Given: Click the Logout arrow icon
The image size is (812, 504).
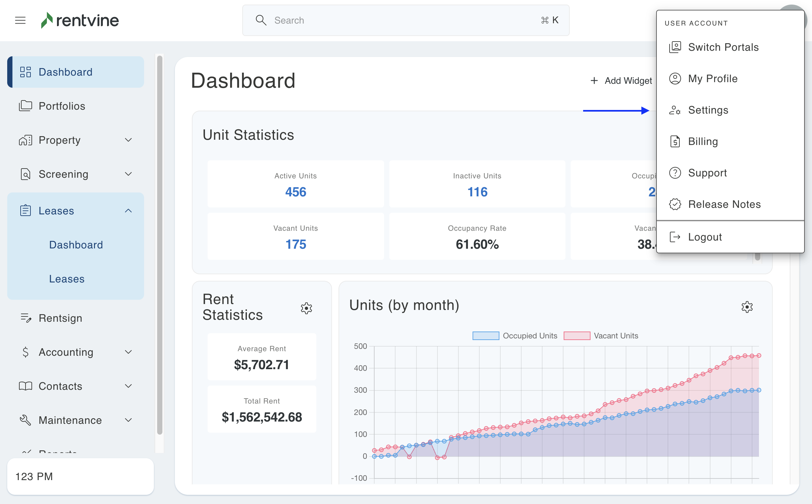Looking at the screenshot, I should click(675, 237).
